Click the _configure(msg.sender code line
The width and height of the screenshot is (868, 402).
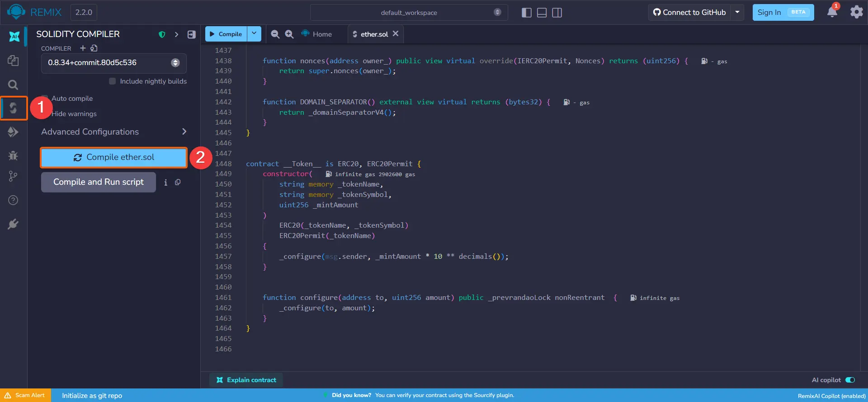click(x=394, y=257)
